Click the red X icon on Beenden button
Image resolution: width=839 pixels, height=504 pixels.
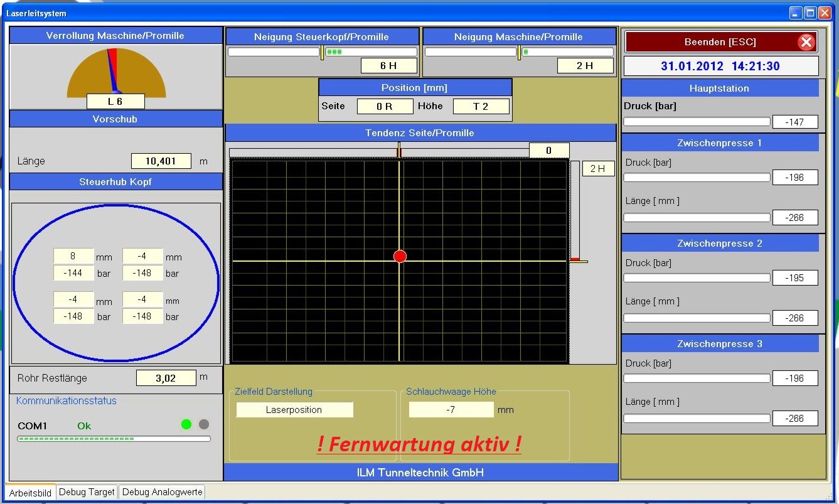click(x=806, y=42)
